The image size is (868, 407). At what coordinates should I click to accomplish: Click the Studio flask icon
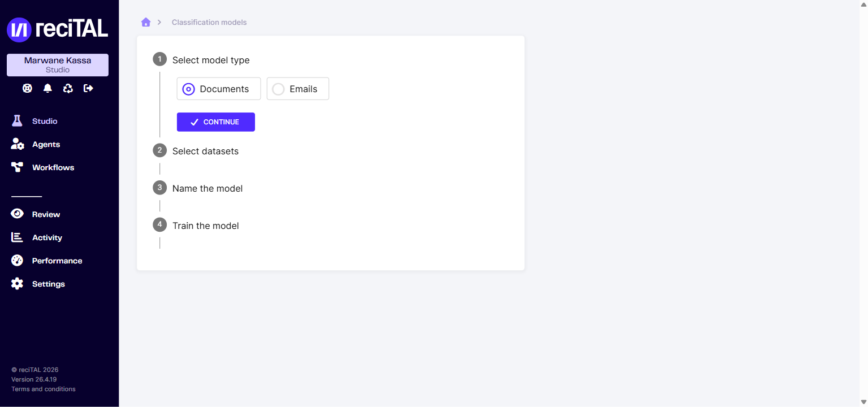(x=17, y=121)
